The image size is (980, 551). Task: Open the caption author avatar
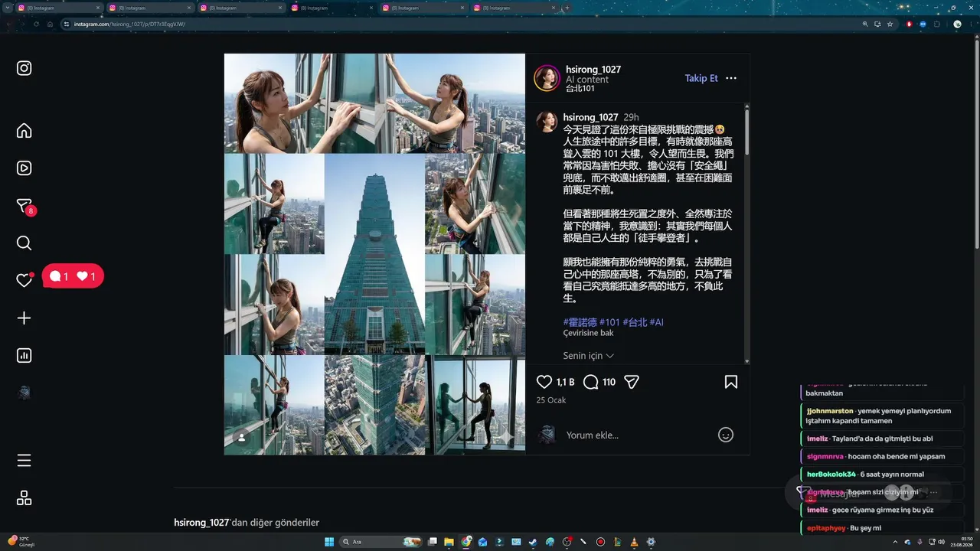pyautogui.click(x=547, y=122)
